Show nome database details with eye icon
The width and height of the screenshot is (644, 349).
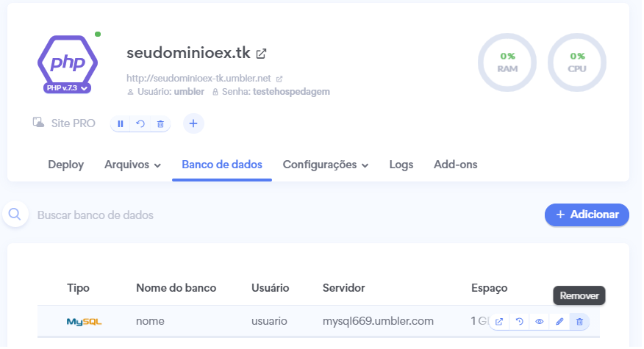540,322
